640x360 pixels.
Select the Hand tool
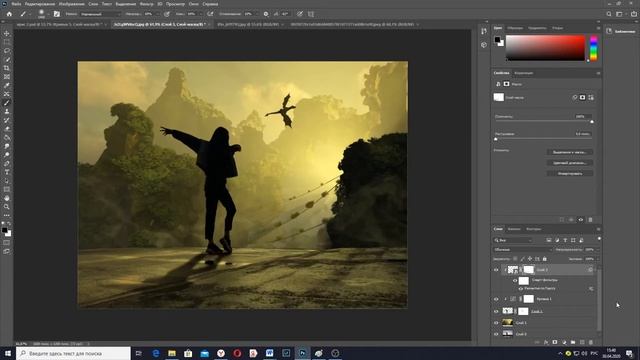[x=7, y=198]
